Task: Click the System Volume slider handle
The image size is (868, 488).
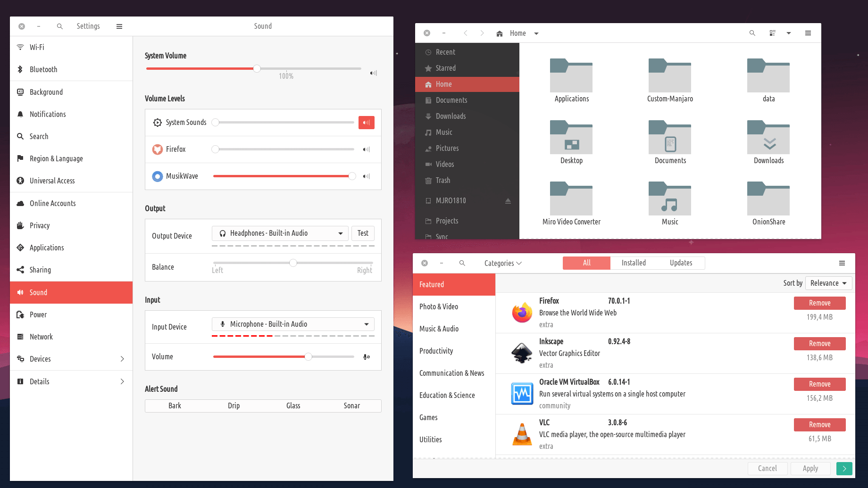Action: tap(257, 69)
